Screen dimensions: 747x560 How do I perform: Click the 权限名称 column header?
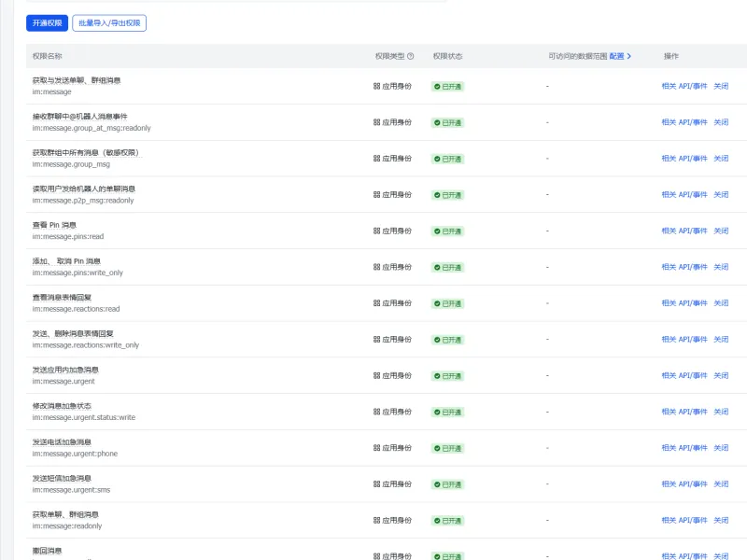tap(48, 56)
